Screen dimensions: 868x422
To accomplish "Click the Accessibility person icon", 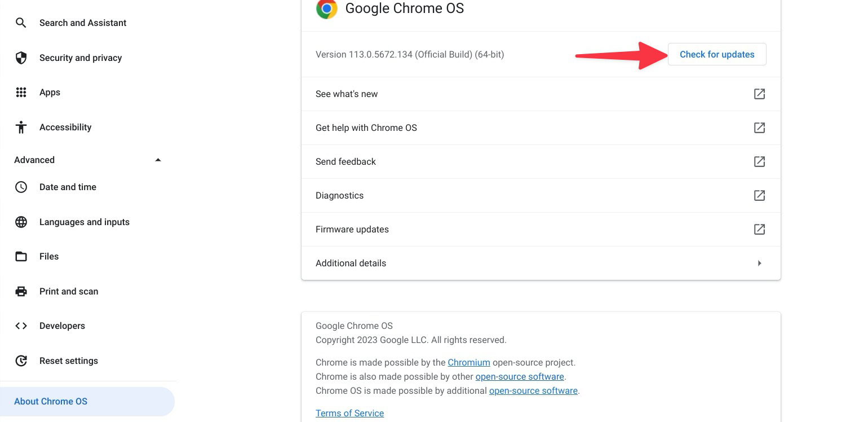I will click(x=21, y=128).
